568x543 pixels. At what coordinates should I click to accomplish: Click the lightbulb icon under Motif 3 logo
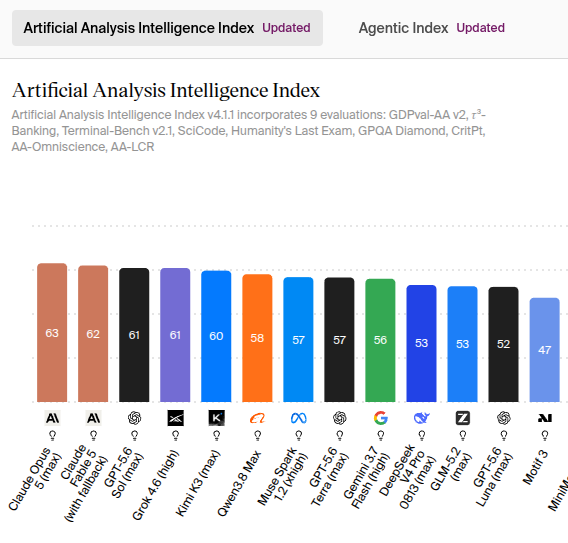point(545,435)
